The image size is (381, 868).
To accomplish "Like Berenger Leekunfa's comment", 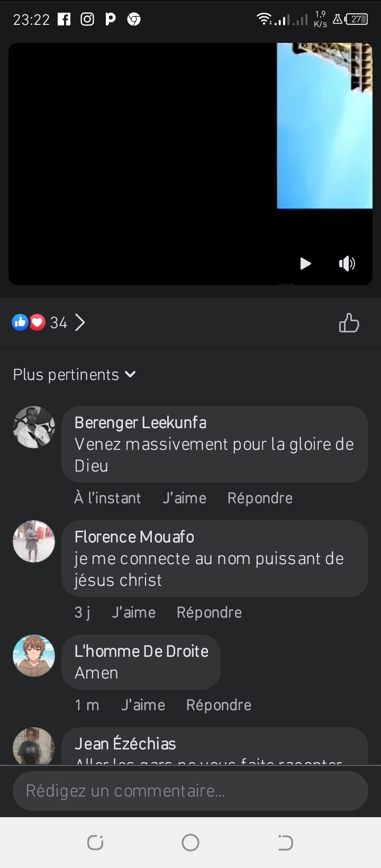I will pos(184,498).
